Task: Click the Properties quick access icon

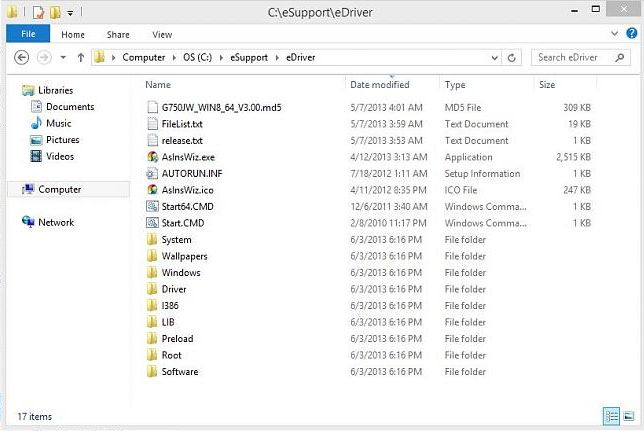Action: coord(38,12)
